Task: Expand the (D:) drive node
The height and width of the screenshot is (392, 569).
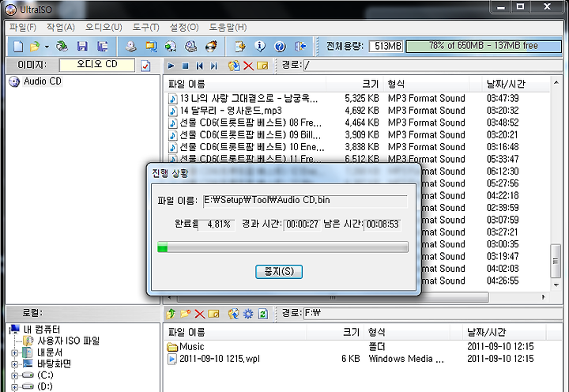Action: [x=14, y=387]
